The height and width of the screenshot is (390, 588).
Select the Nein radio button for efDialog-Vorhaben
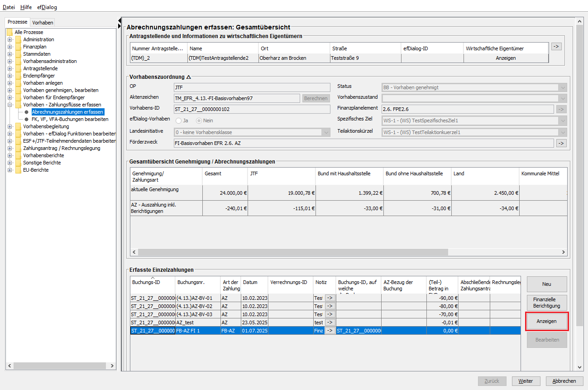coord(199,120)
